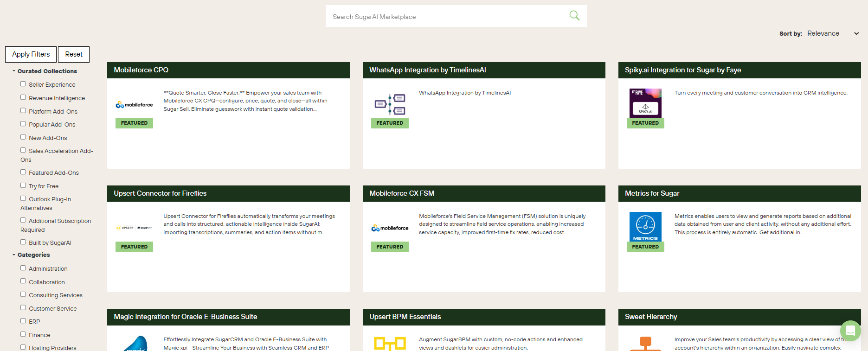Collapse the Curated Collections section
Viewport: 868px width, 351px height.
pos(45,71)
